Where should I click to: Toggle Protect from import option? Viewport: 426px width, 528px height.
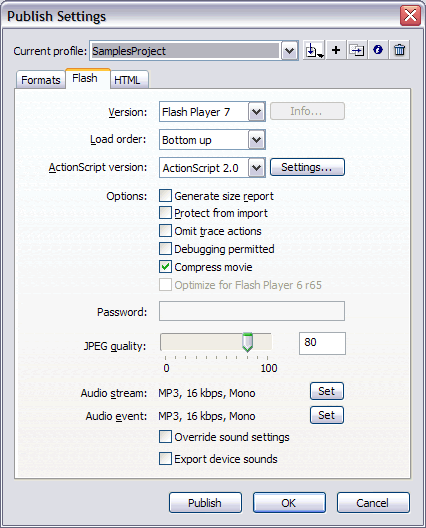[x=165, y=213]
